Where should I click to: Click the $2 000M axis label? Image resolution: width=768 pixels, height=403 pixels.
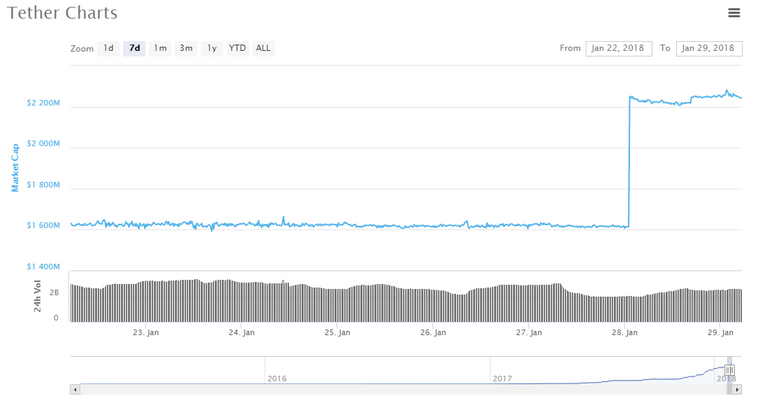[44, 143]
